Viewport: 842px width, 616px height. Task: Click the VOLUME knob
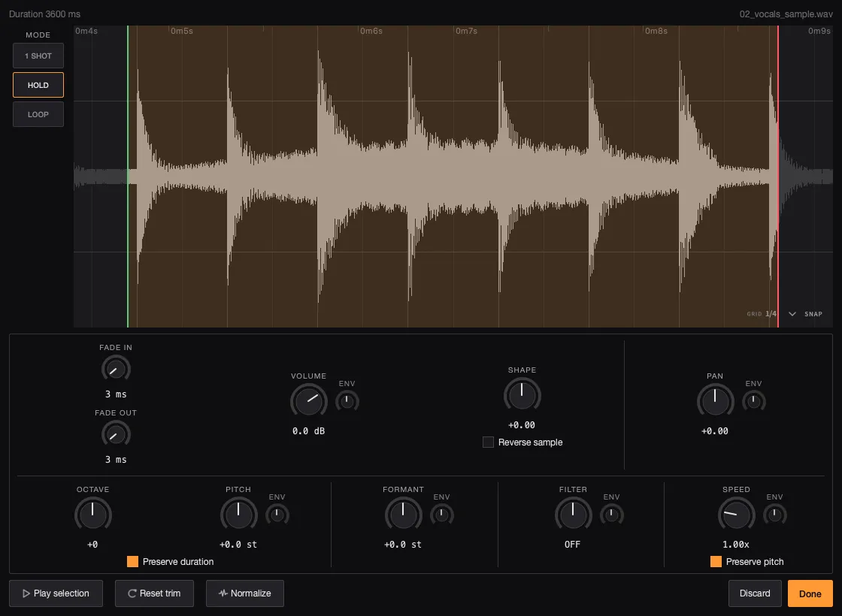[309, 401]
